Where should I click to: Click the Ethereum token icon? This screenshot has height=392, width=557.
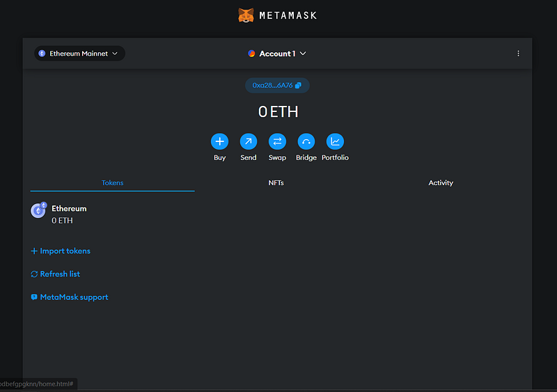point(38,210)
